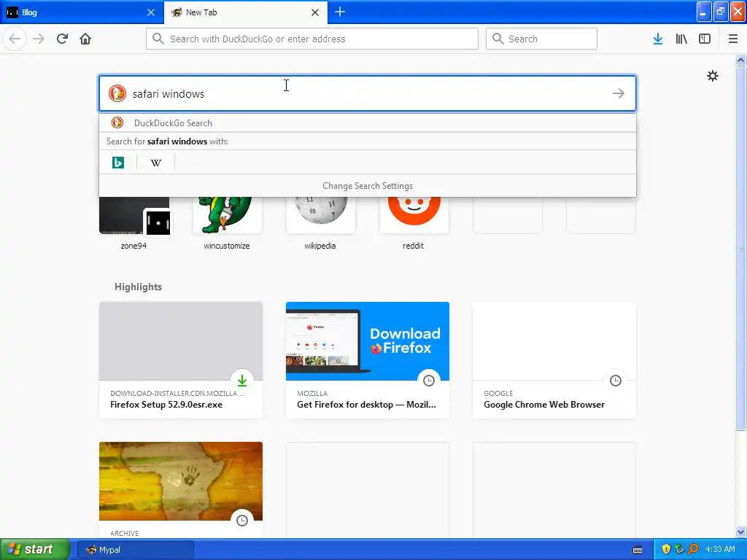
Task: Click the forward navigation arrow
Action: pyautogui.click(x=39, y=39)
